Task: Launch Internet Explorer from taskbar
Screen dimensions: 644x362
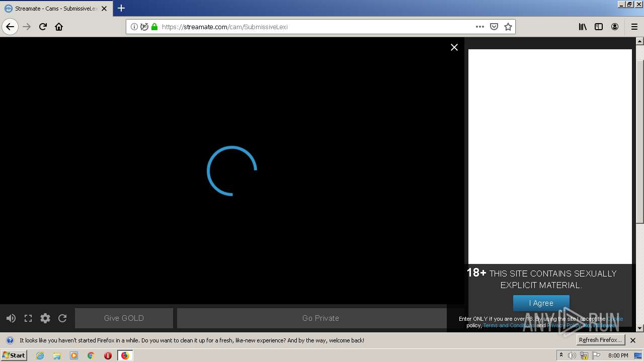Action: (40, 355)
